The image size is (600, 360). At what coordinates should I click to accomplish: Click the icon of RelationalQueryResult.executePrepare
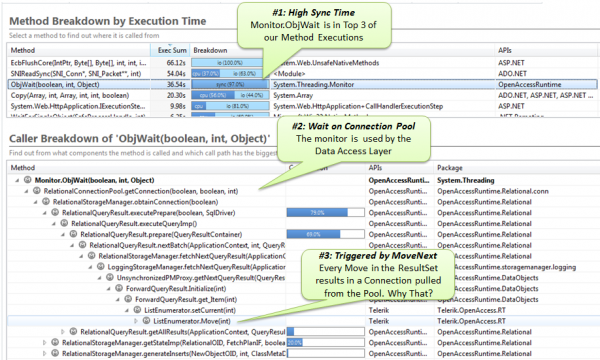tap(55, 212)
